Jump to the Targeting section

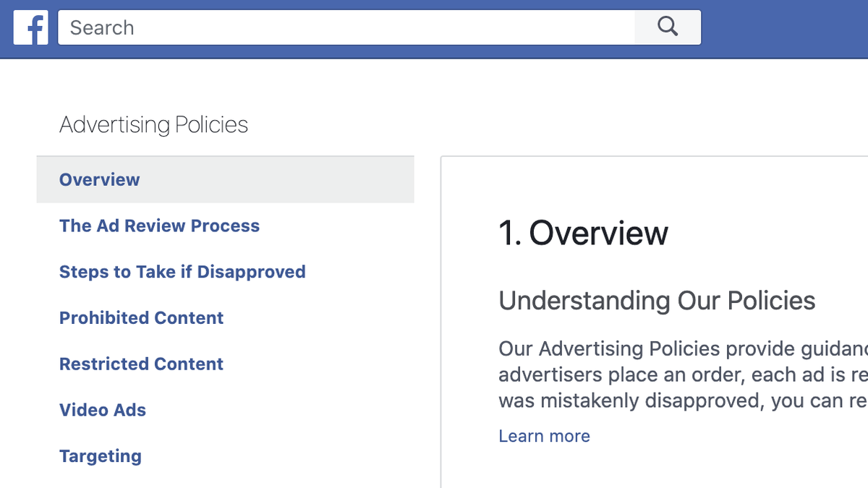pos(101,456)
